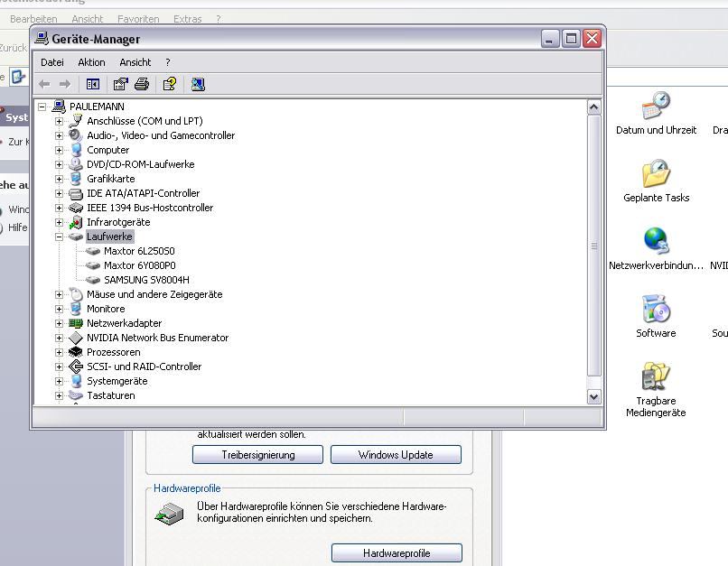
Task: Expand the Monitore node
Action: point(59,309)
